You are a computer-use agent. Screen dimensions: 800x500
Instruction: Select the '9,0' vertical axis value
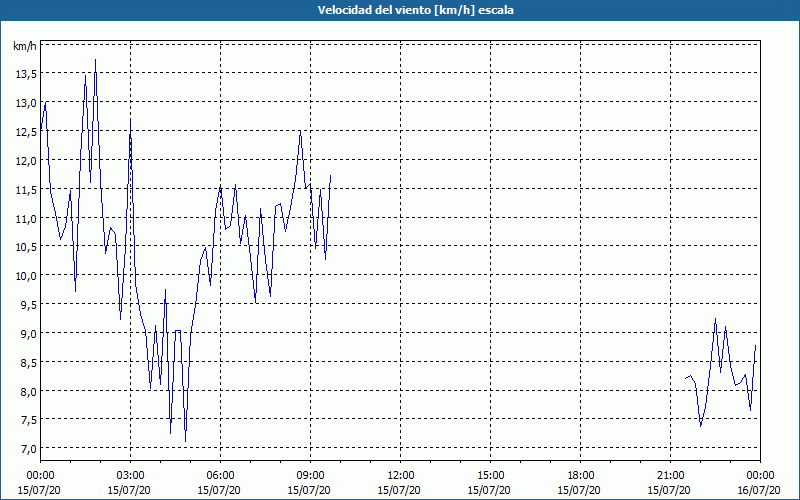tap(28, 334)
